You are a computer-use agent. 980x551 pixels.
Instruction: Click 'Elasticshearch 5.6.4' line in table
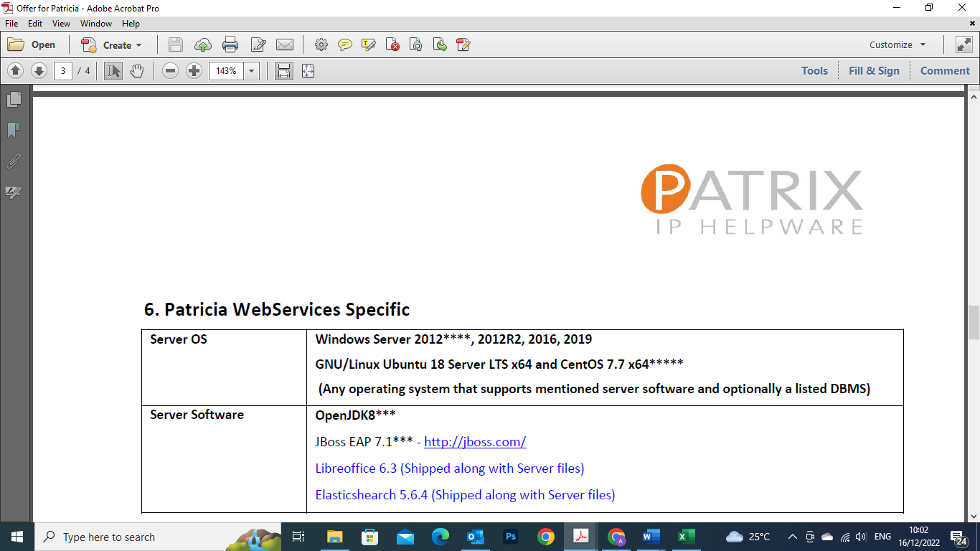[x=465, y=495]
